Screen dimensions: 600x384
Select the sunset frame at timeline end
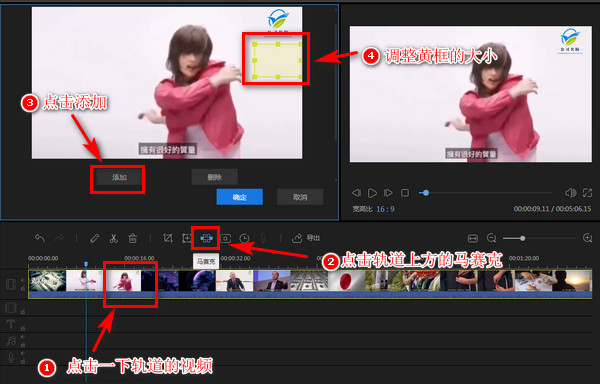[572, 281]
